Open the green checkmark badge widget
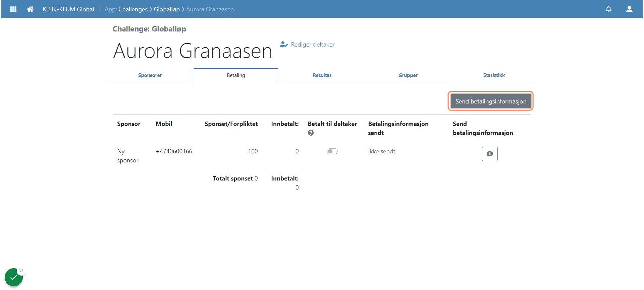 coord(14,277)
